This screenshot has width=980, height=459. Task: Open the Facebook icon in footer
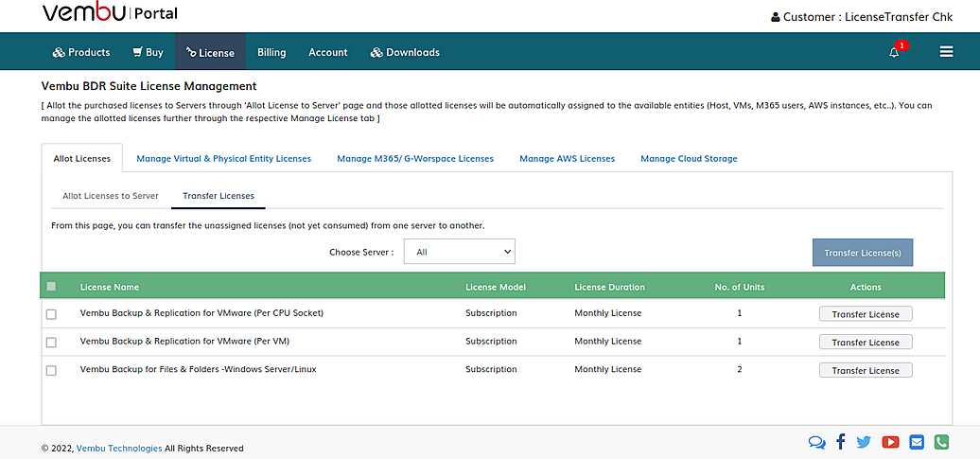point(841,442)
